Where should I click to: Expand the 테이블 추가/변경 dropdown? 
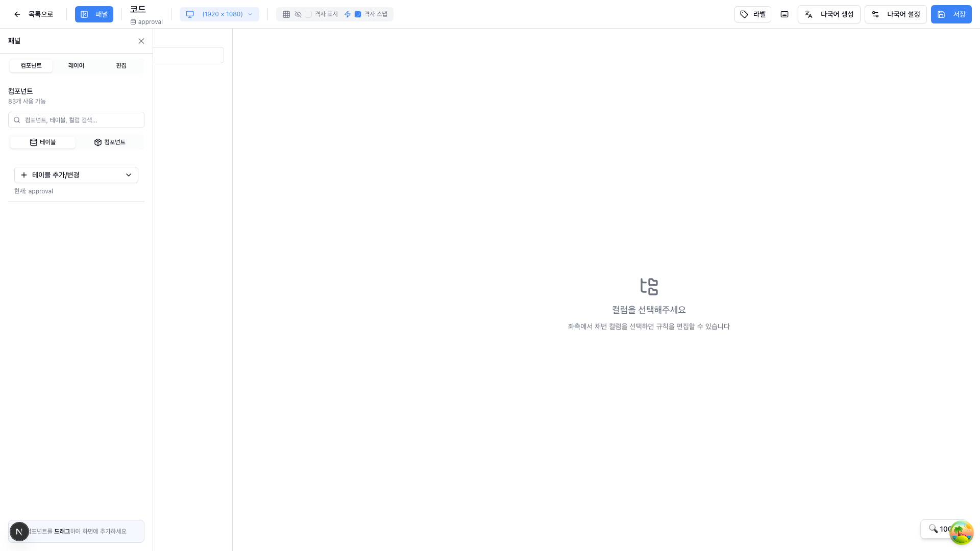[76, 175]
